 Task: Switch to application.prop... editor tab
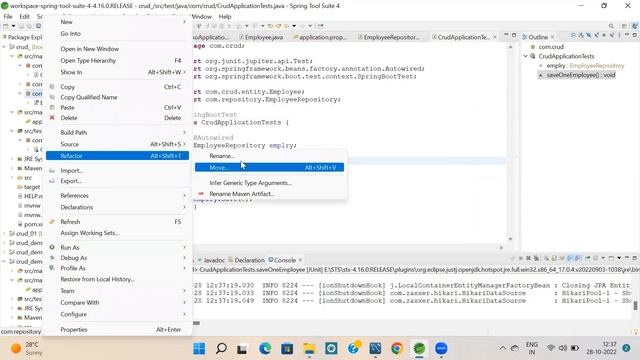pos(320,37)
